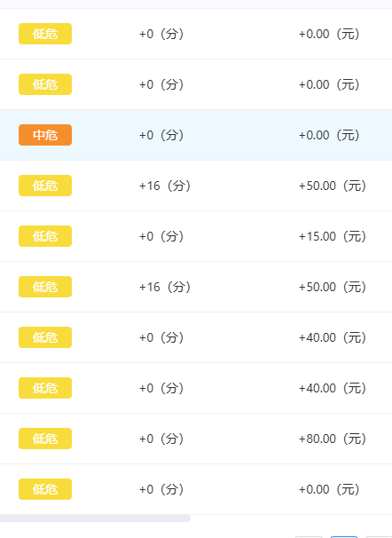The width and height of the screenshot is (392, 538).
Task: Click the table's horizontal scrollbar thumb
Action: pyautogui.click(x=95, y=518)
